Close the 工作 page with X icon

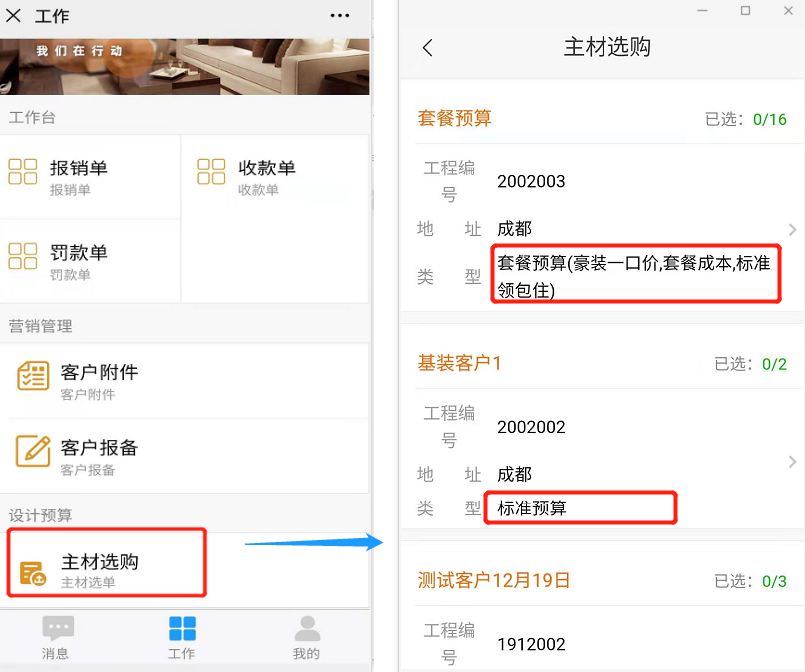(x=14, y=16)
